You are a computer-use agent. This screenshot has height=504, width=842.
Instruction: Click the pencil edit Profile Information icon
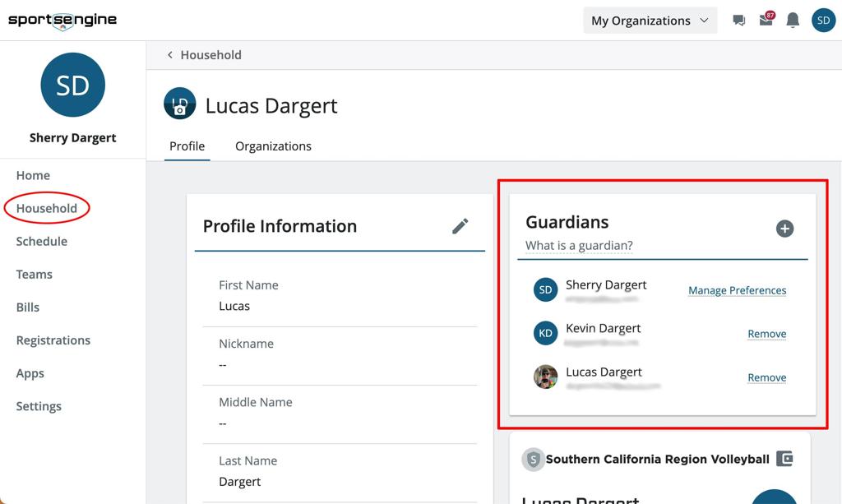pos(460,226)
